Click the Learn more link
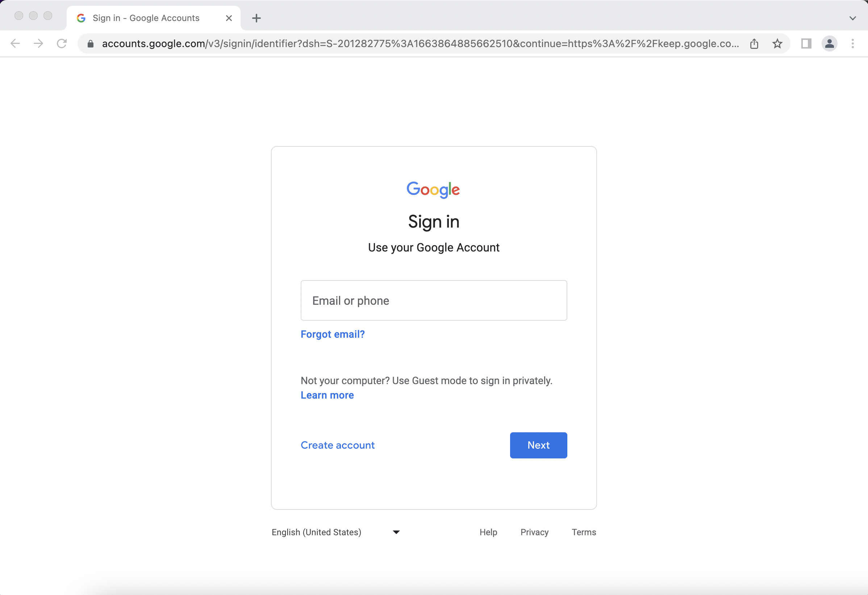The image size is (868, 595). 327,395
